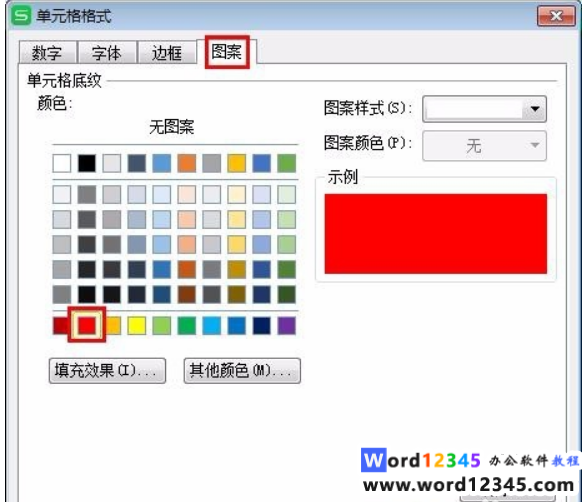Choose the 无图案 option
Screen dimensions: 584x502
[172, 127]
